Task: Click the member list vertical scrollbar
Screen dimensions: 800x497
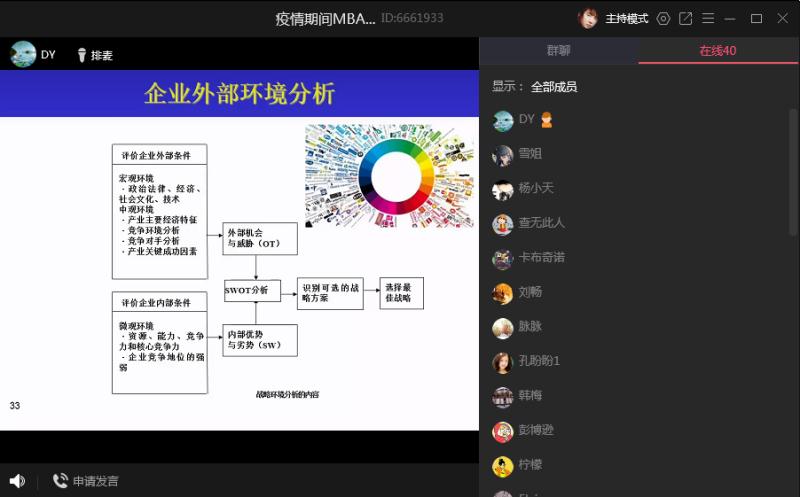Action: pyautogui.click(x=793, y=170)
